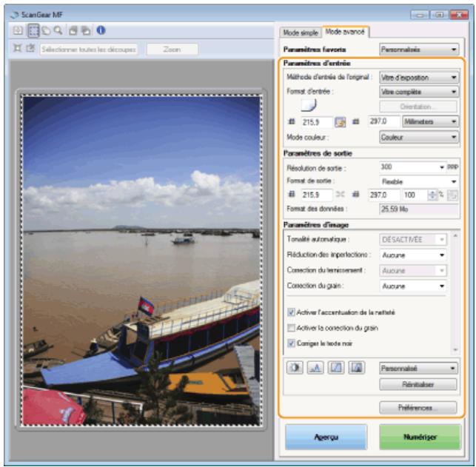Open the Préférences dialog button
The width and height of the screenshot is (476, 467).
418,408
